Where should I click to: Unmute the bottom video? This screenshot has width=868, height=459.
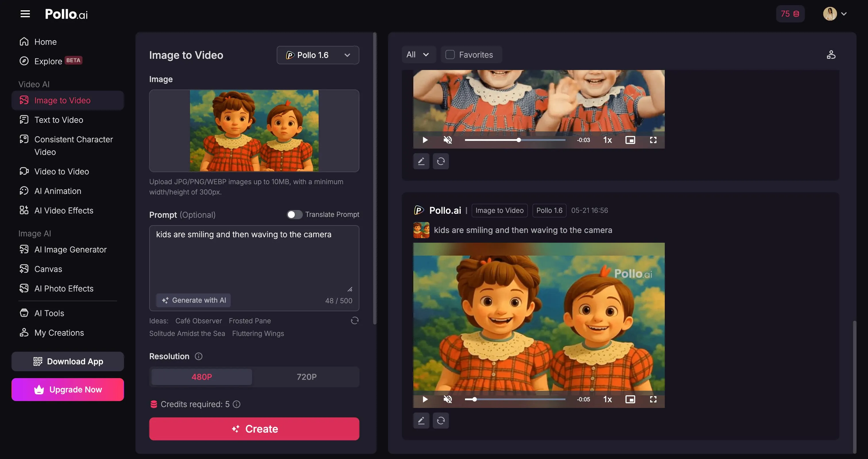click(447, 399)
